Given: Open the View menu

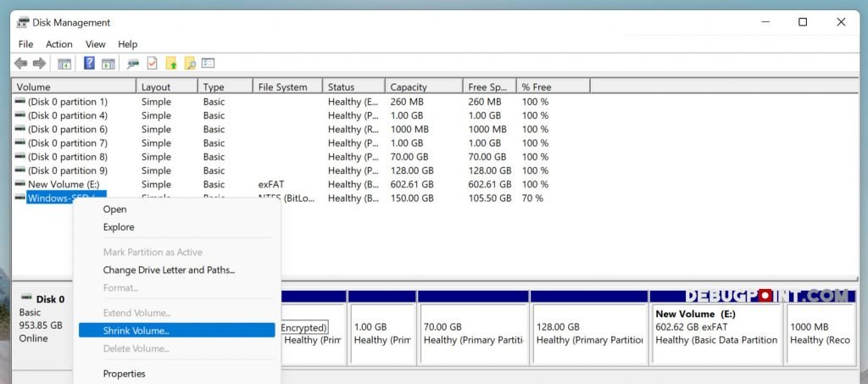Looking at the screenshot, I should (x=96, y=44).
